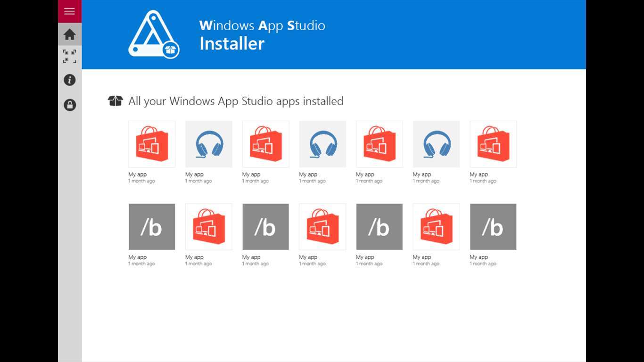
Task: Open the QR code scan page
Action: pyautogui.click(x=69, y=57)
